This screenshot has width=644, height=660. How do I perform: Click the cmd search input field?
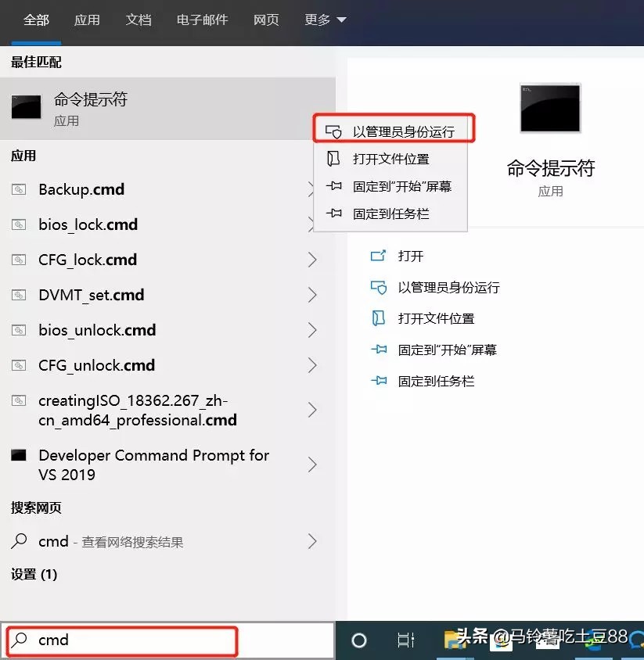[117, 640]
